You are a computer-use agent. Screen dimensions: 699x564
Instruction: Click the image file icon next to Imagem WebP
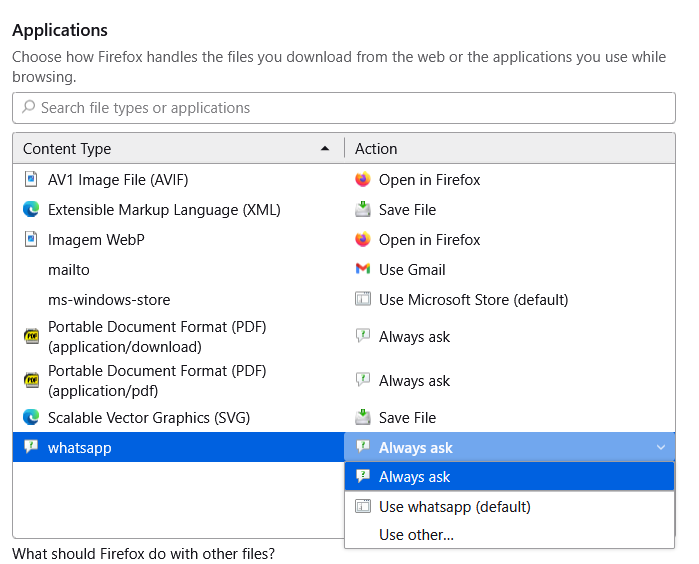31,239
